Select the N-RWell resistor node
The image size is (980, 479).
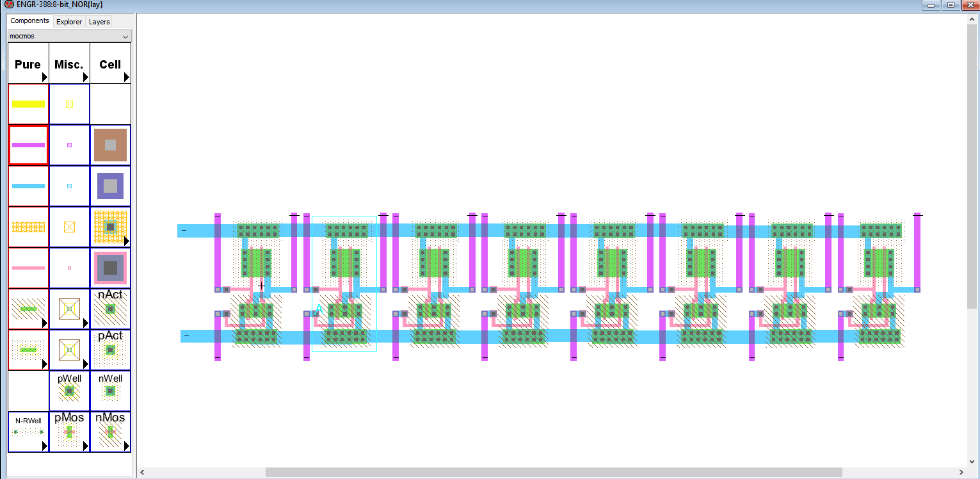28,432
